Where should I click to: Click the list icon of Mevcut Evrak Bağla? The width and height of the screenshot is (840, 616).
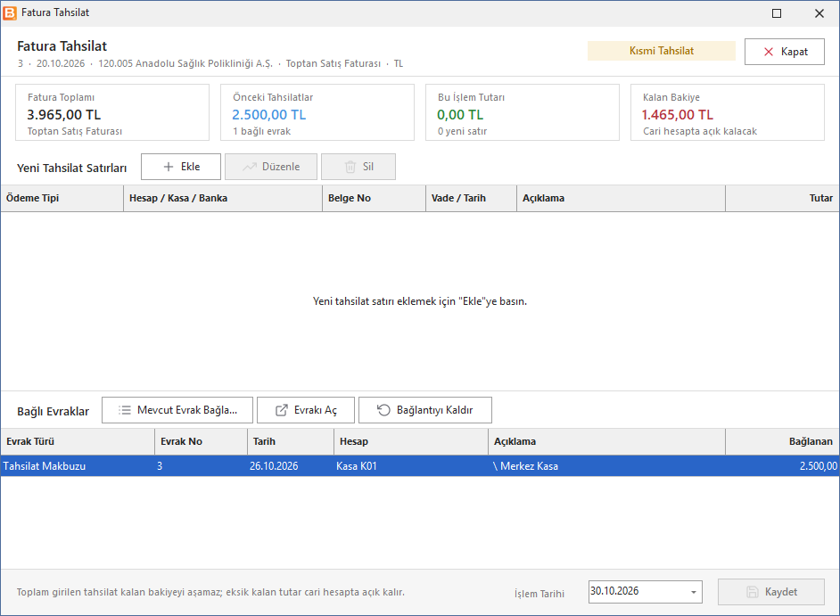(x=125, y=410)
